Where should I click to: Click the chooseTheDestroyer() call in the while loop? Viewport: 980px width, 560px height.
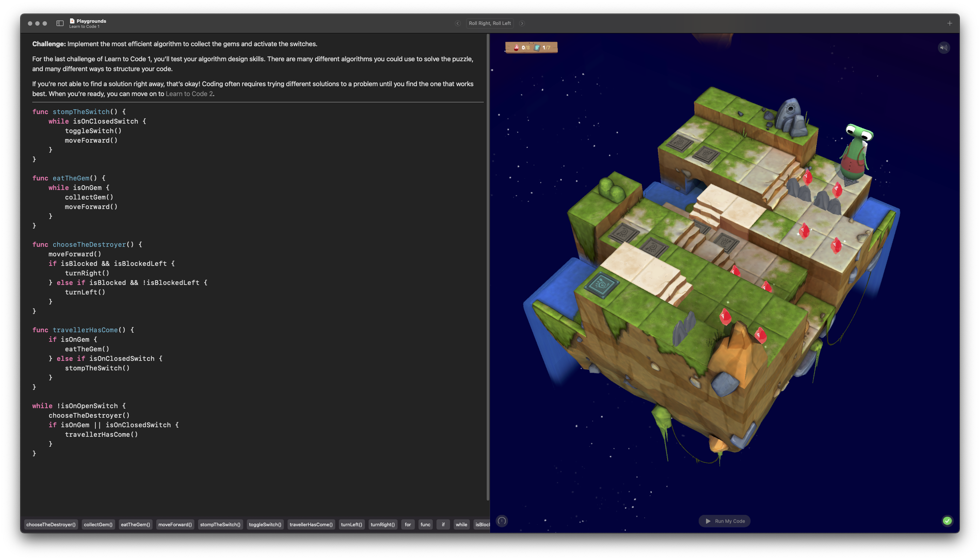click(89, 416)
